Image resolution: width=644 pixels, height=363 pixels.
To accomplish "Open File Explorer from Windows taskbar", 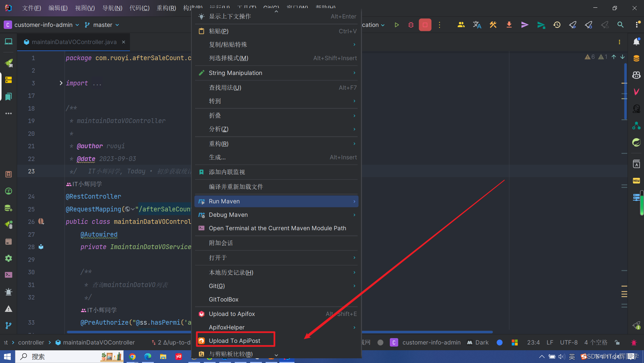I will 163,357.
